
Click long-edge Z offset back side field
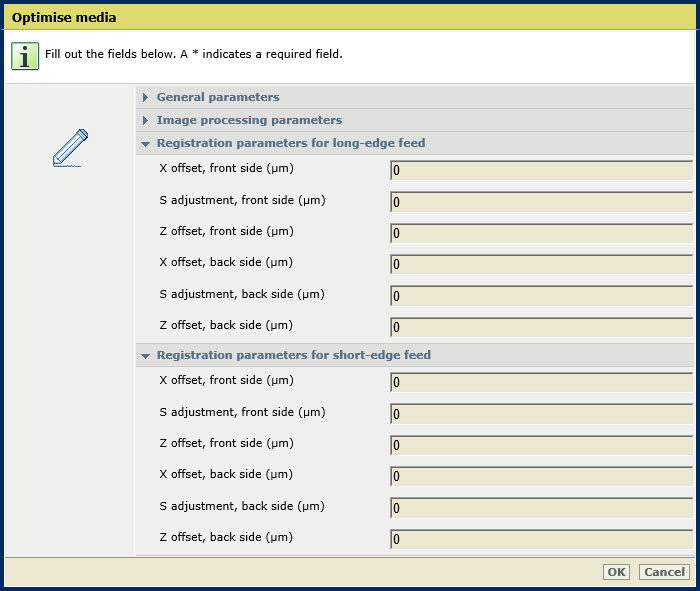pos(542,327)
